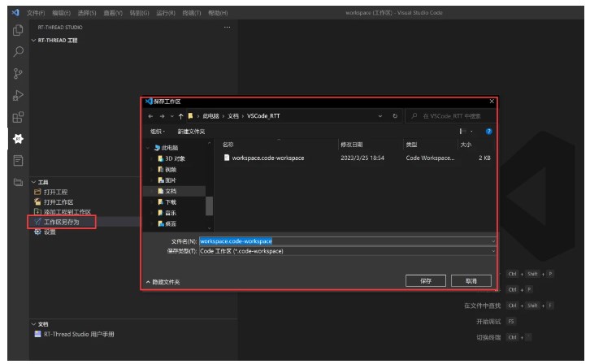Open RT-Thread Studio 用户手册 link

(x=79, y=334)
